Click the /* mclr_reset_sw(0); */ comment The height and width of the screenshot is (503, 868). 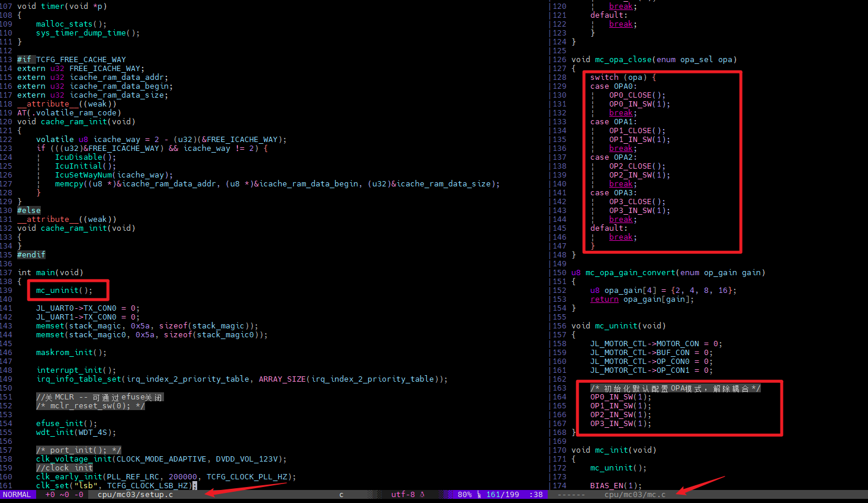(91, 406)
